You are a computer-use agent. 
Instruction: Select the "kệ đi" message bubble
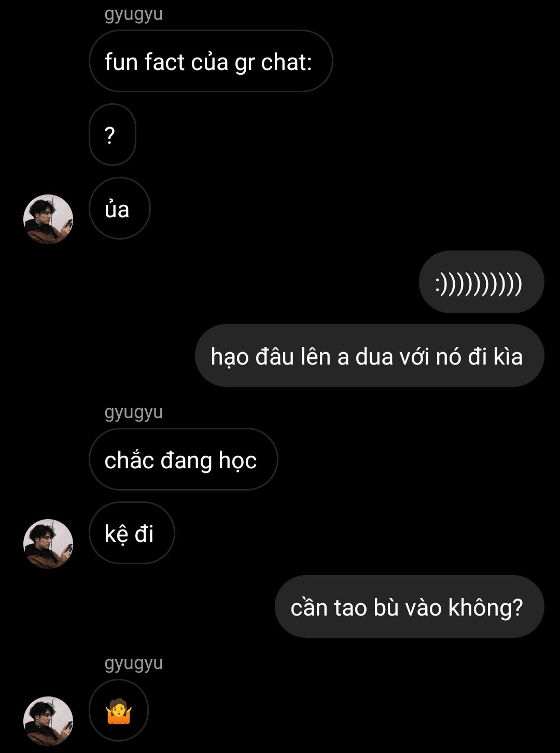(x=132, y=533)
